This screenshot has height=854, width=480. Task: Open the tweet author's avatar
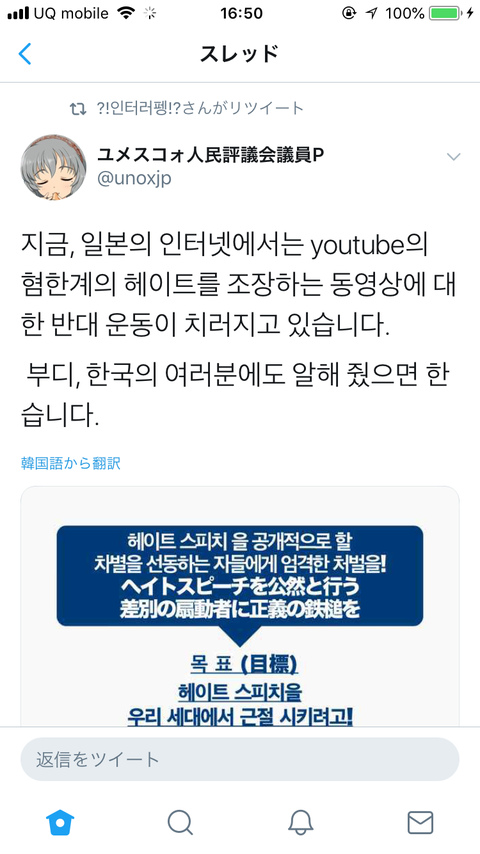(53, 167)
